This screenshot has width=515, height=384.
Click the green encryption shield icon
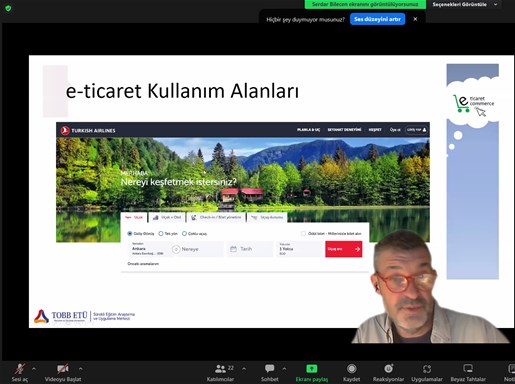(8, 8)
